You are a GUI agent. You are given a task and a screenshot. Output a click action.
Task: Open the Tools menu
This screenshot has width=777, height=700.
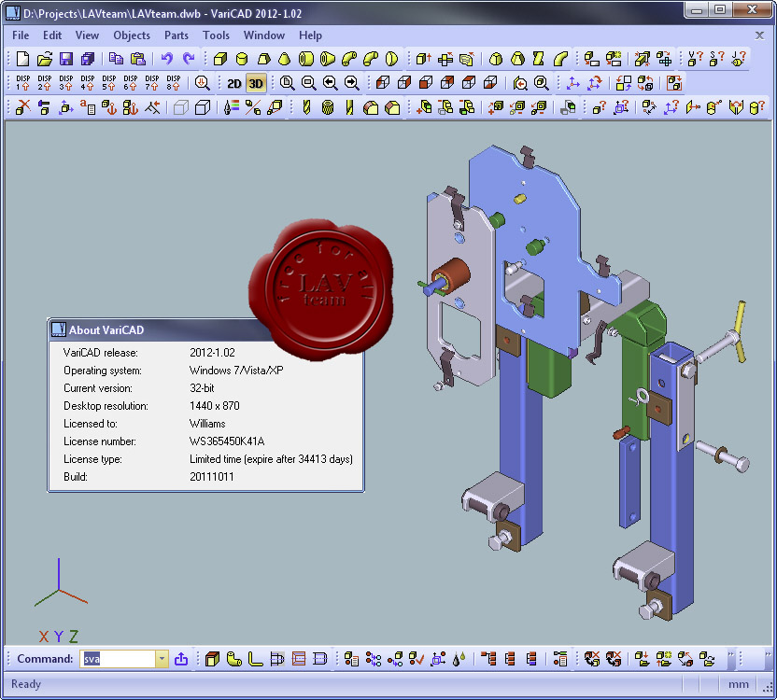(216, 35)
